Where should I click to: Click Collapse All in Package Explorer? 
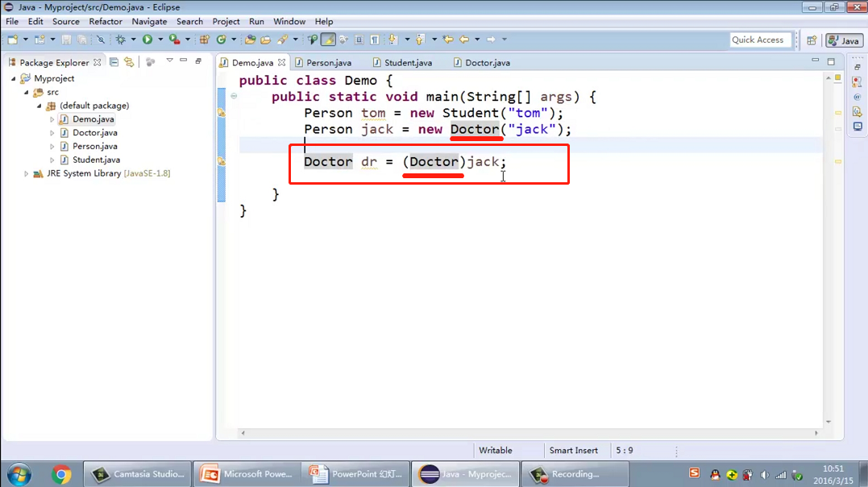tap(114, 62)
